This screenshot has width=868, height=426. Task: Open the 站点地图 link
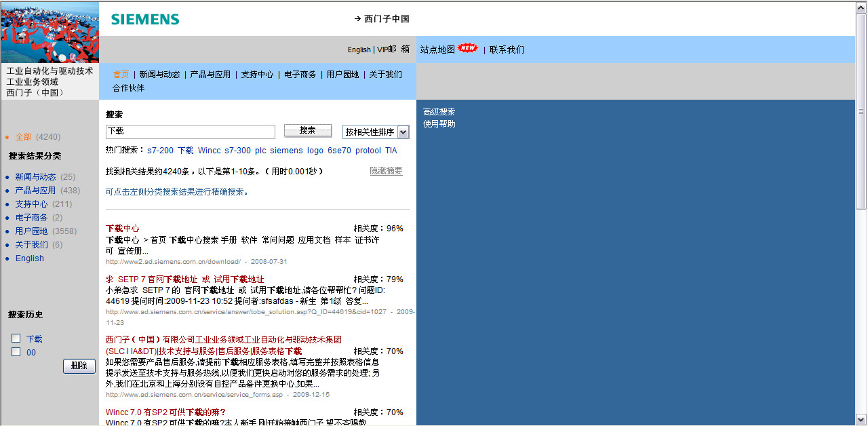point(437,50)
